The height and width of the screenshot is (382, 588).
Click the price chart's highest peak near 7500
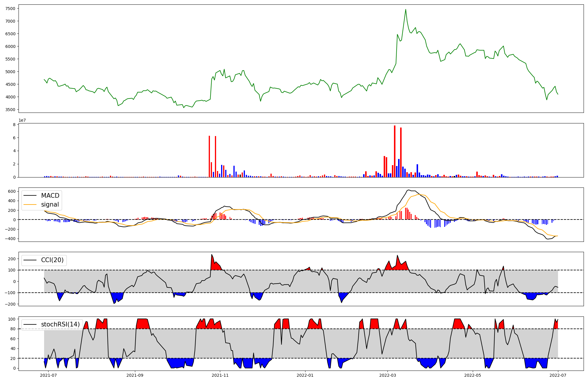point(406,9)
